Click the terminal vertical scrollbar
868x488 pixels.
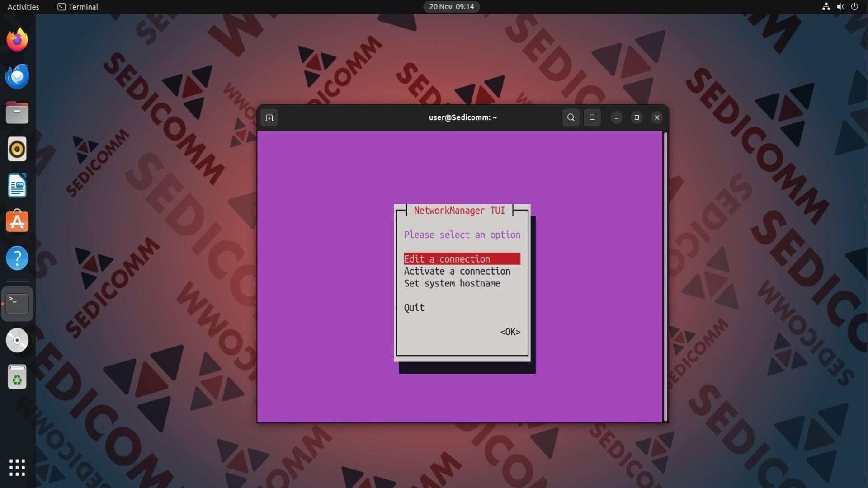(x=665, y=277)
